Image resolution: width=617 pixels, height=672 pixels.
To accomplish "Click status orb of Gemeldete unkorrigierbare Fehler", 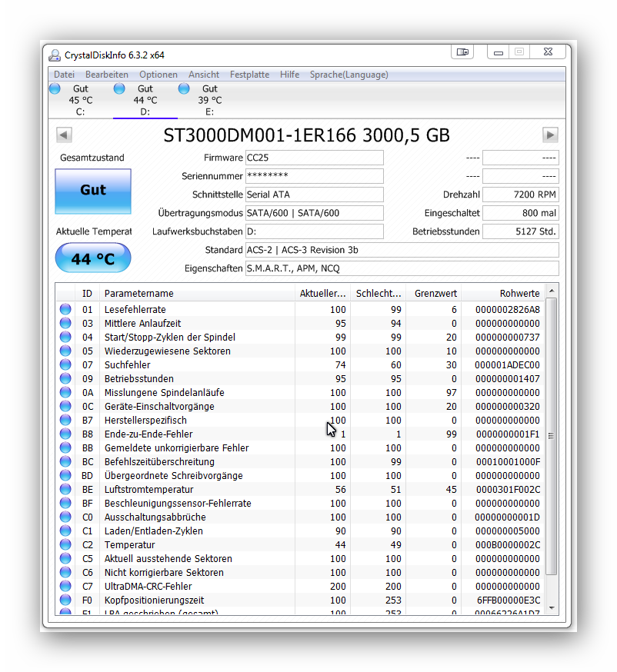I will click(65, 447).
